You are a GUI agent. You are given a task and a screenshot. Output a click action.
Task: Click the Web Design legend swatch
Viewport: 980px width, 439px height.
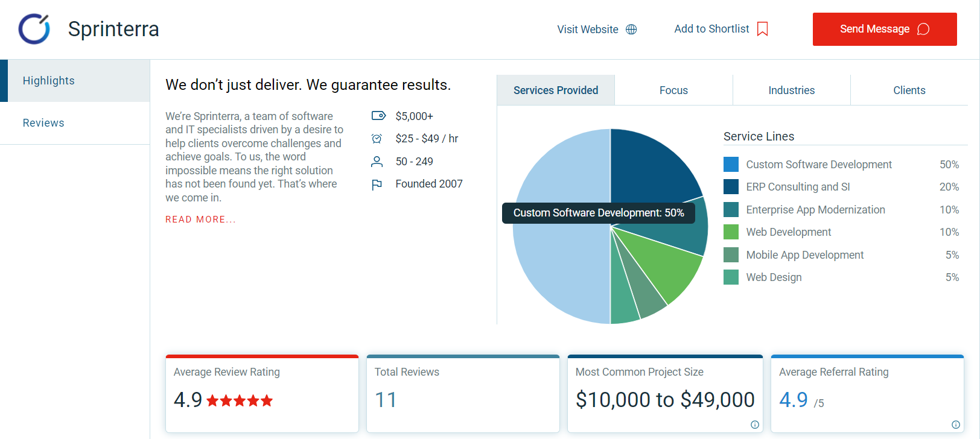(x=731, y=277)
